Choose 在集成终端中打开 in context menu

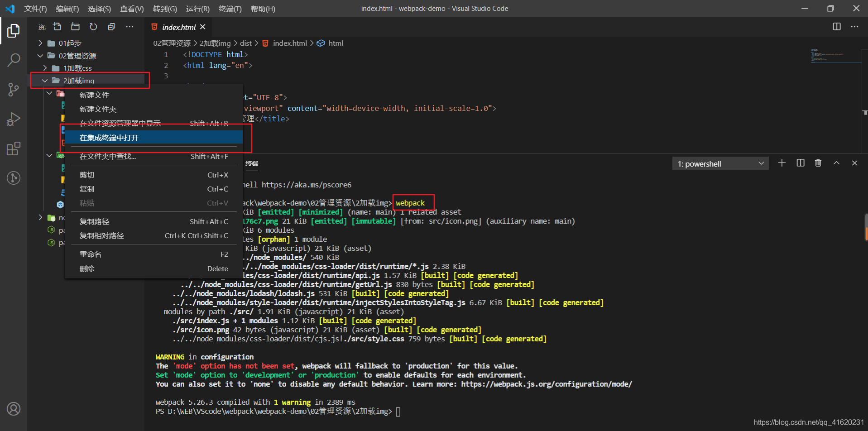(x=154, y=138)
